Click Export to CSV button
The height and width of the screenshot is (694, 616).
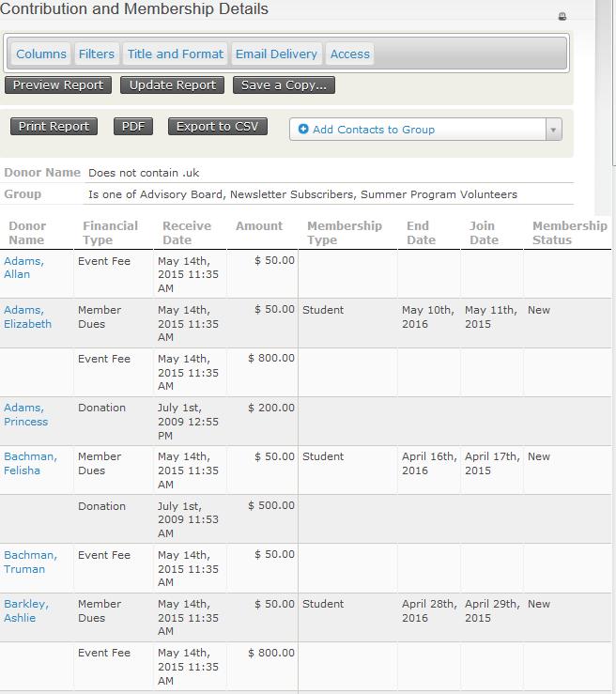click(218, 127)
